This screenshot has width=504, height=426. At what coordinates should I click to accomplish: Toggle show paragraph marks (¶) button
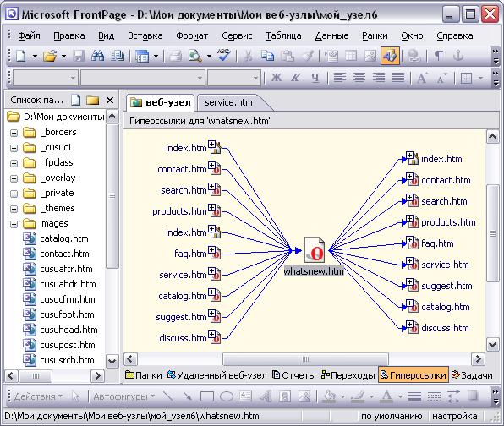[438, 57]
